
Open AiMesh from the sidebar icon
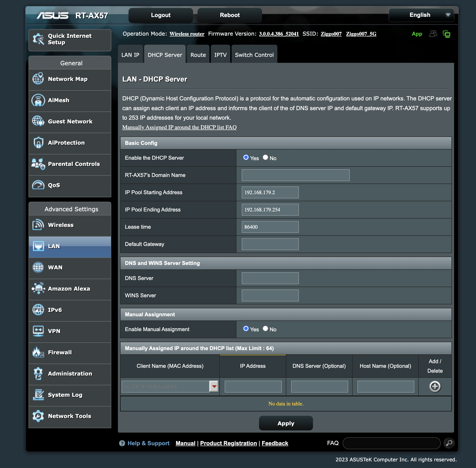[x=38, y=100]
